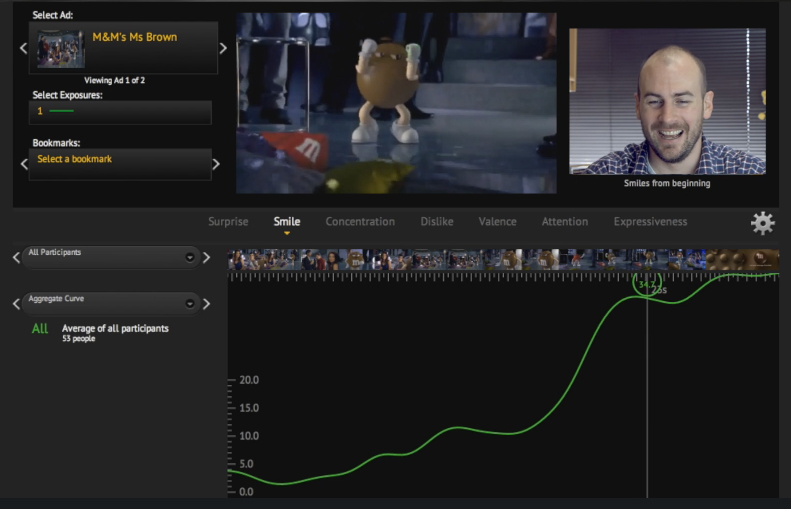Click right arrow beside bookmark selector
The image size is (791, 509).
[x=216, y=164]
